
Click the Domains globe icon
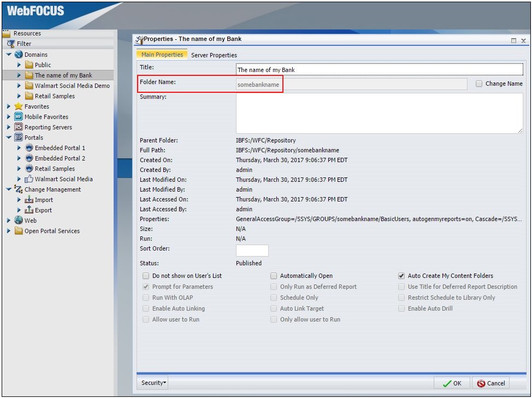[19, 54]
